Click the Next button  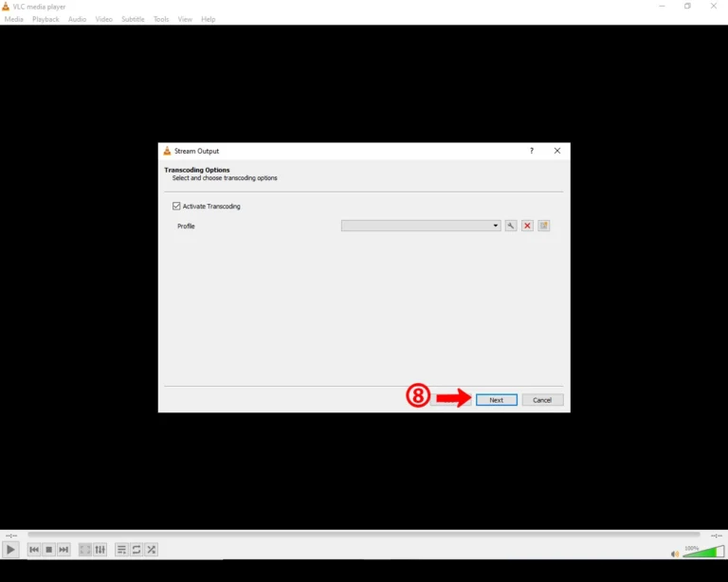[x=496, y=400]
